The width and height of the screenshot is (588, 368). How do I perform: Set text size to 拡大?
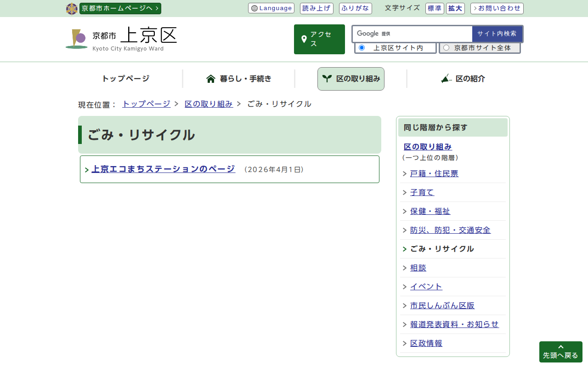[x=455, y=8]
